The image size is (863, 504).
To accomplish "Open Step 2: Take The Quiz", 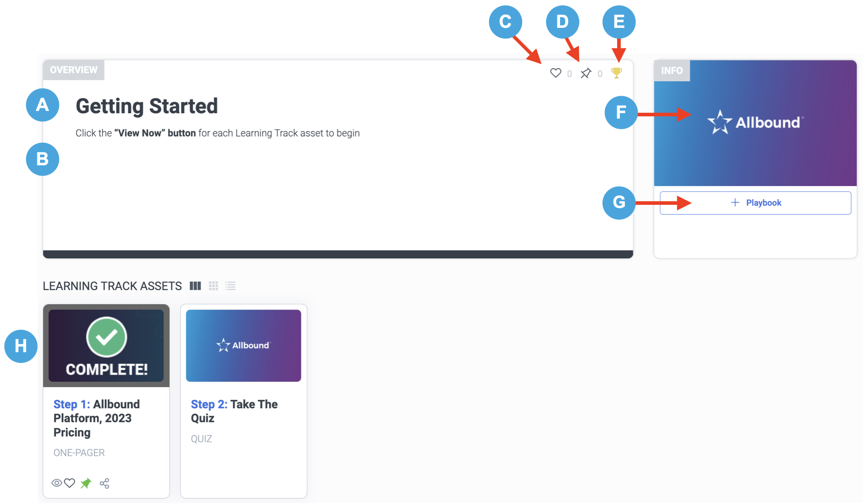I will (234, 411).
